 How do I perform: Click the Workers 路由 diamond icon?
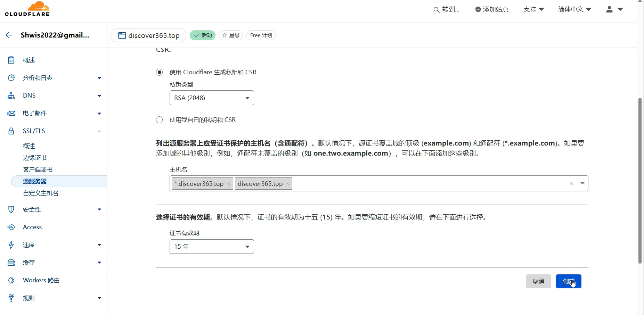(x=11, y=280)
